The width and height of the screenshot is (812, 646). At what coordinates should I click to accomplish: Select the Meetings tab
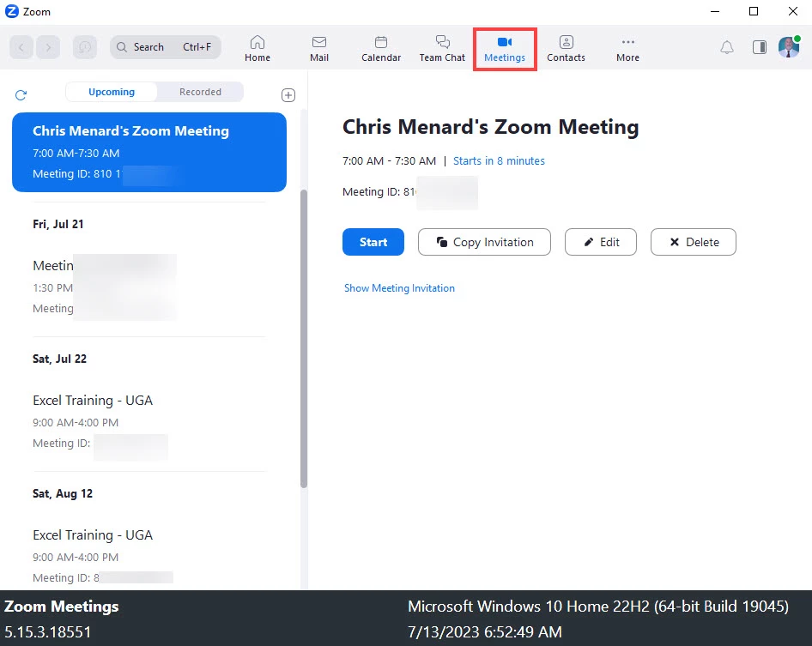[x=505, y=49]
